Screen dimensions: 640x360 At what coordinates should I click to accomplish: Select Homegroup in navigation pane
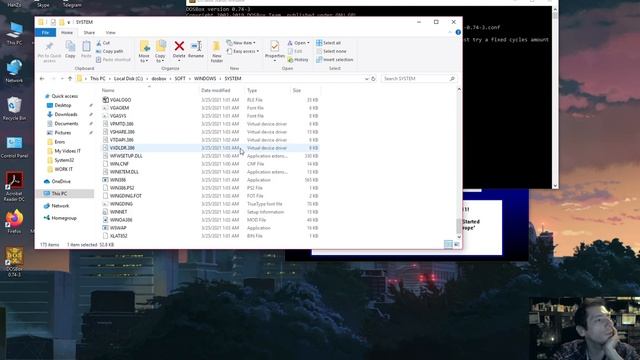[x=63, y=218]
